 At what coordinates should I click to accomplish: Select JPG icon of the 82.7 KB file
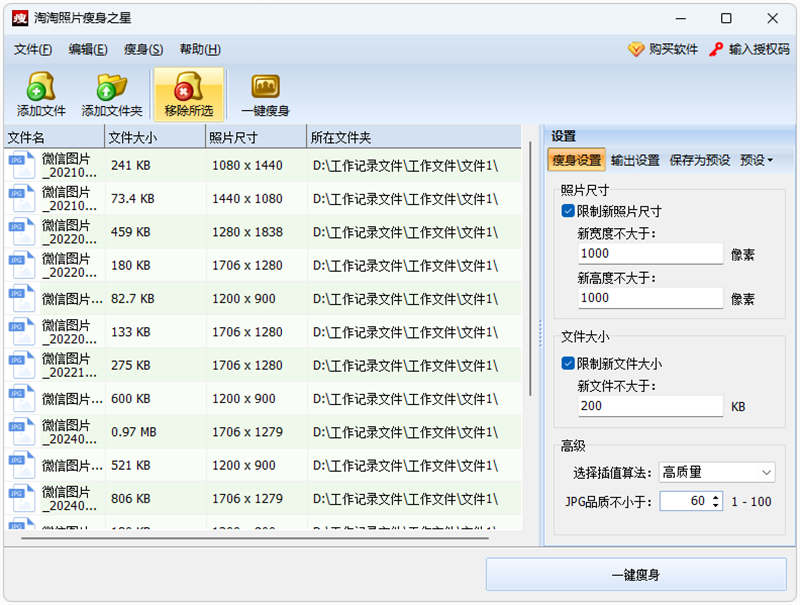(21, 298)
